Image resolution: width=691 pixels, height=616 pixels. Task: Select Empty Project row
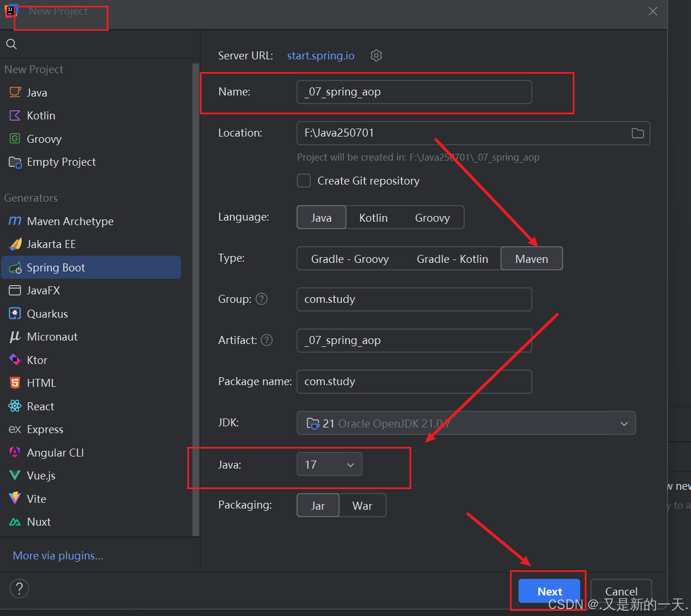point(91,162)
